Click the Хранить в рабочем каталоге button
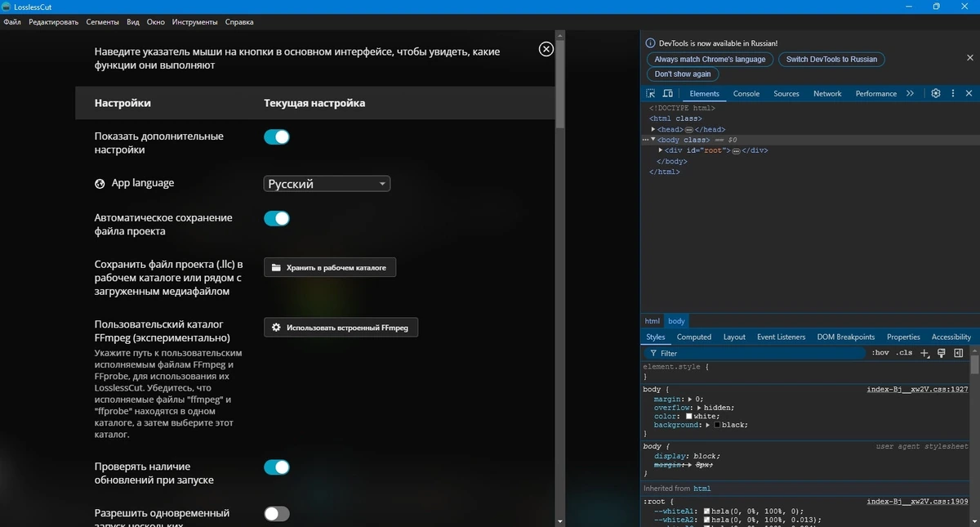The height and width of the screenshot is (527, 980). (330, 267)
